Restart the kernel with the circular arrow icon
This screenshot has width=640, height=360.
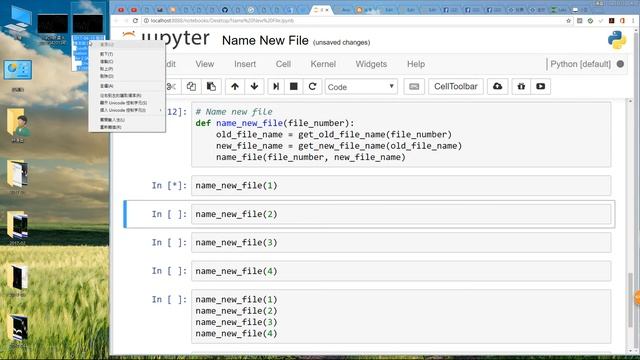(x=313, y=87)
